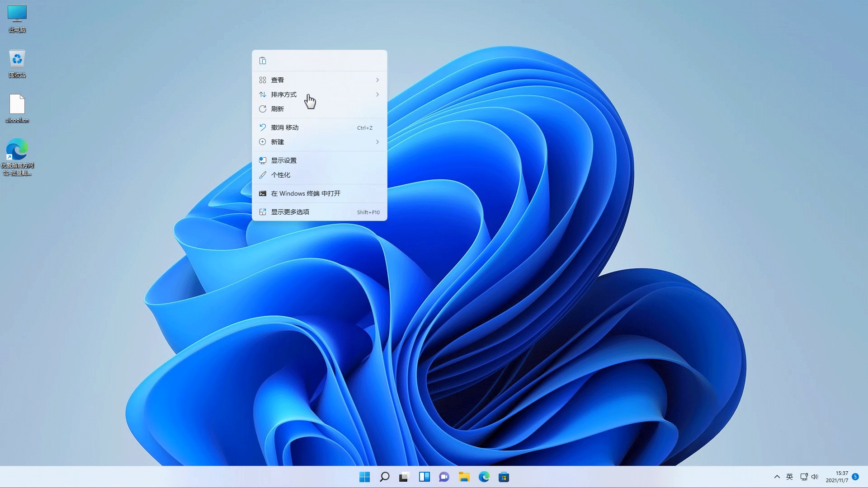Open Microsoft Store from the taskbar

pyautogui.click(x=504, y=477)
